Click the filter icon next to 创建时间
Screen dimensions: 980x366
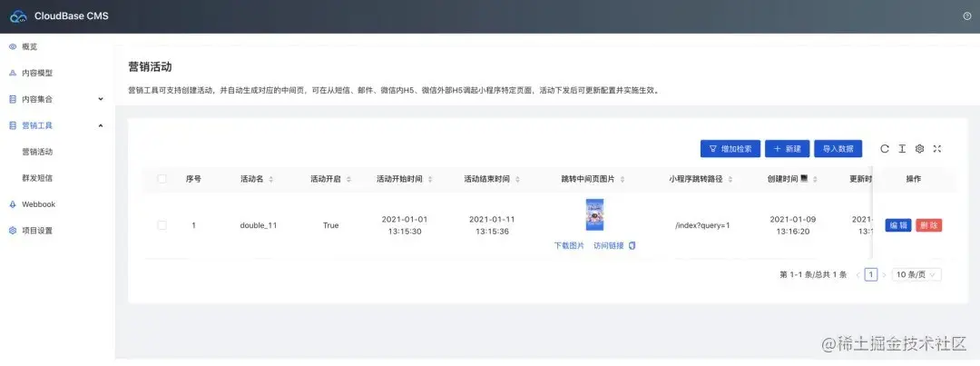pos(804,178)
